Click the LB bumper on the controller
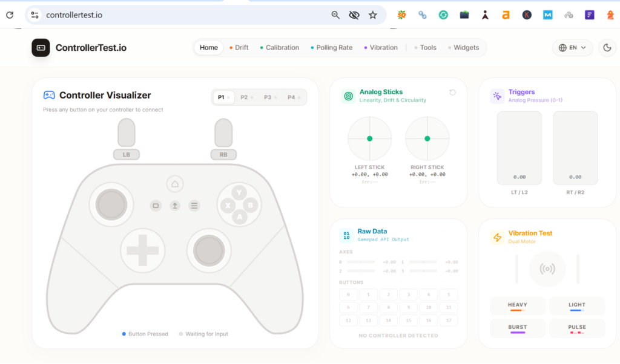 coord(127,155)
